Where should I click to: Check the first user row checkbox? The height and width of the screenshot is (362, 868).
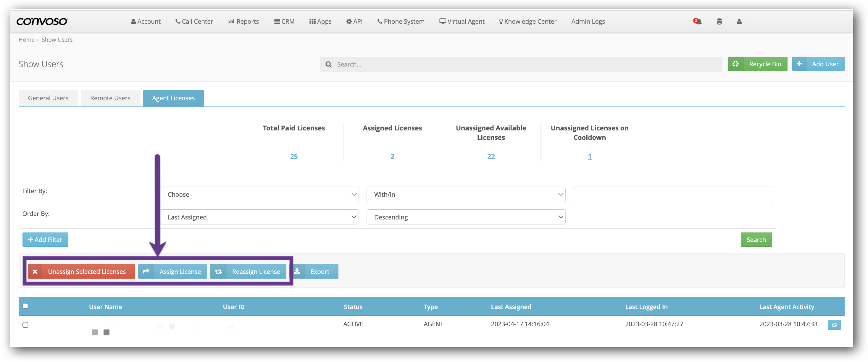point(25,325)
